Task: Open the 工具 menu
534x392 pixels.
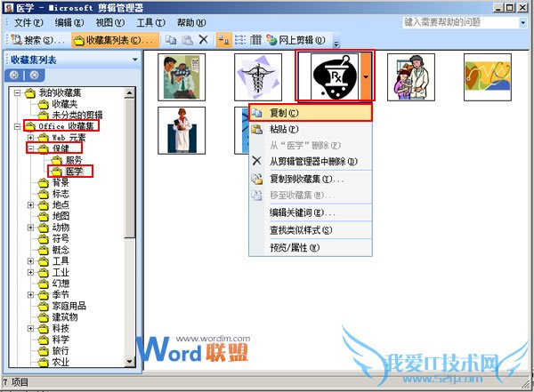Action: tap(151, 22)
